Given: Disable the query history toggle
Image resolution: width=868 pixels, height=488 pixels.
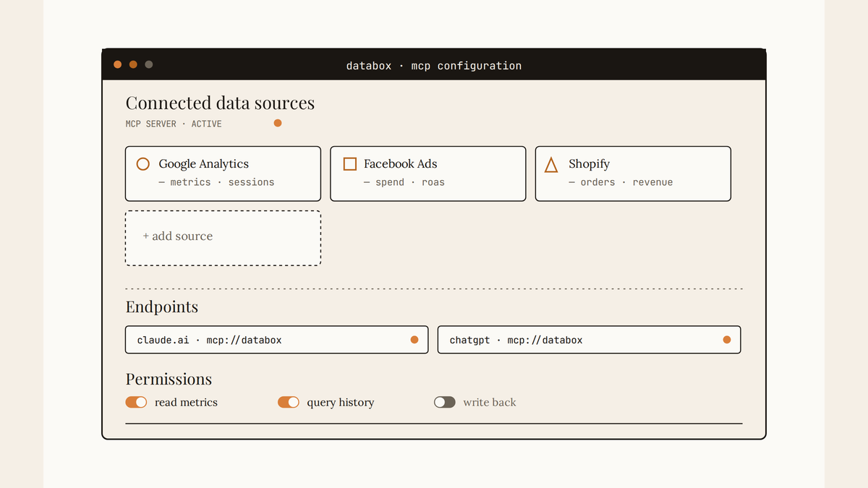Looking at the screenshot, I should click(289, 402).
